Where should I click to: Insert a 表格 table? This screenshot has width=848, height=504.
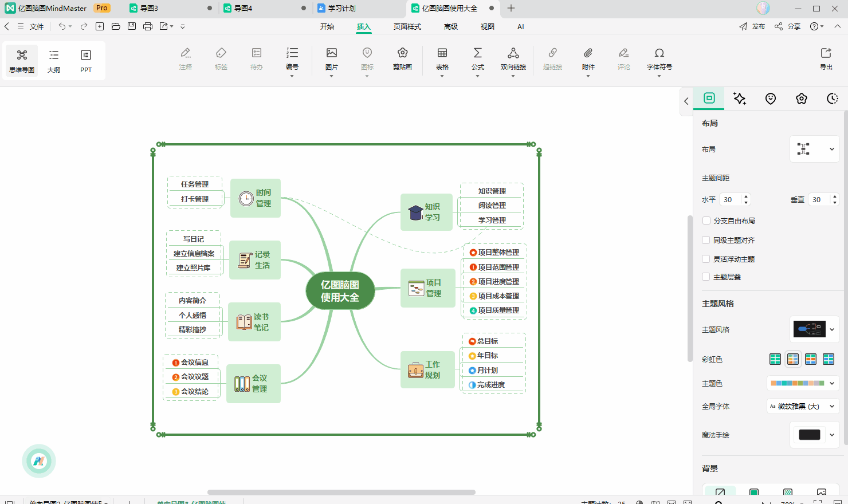pos(442,61)
